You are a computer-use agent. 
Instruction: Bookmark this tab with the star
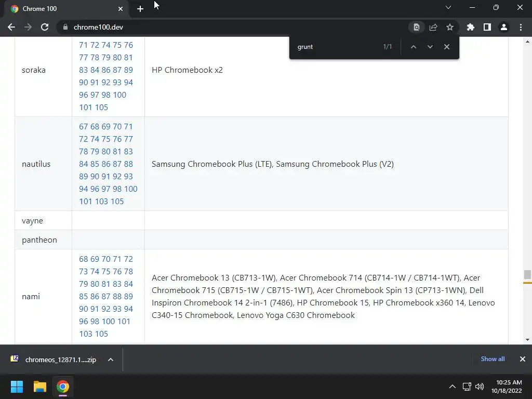450,27
